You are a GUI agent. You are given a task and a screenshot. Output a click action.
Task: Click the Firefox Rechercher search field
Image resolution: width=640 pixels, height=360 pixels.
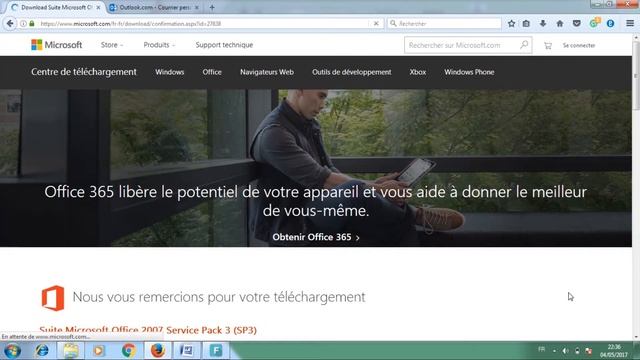[x=444, y=24]
